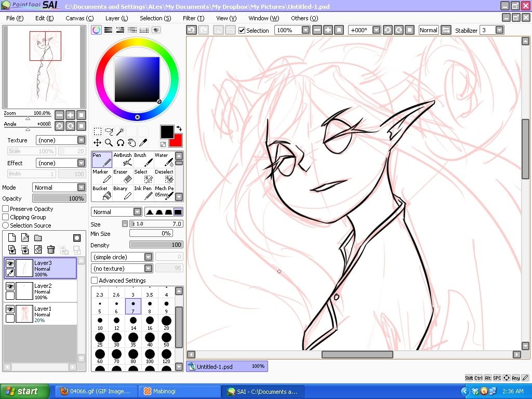Open the layer Mode dropdown

59,188
